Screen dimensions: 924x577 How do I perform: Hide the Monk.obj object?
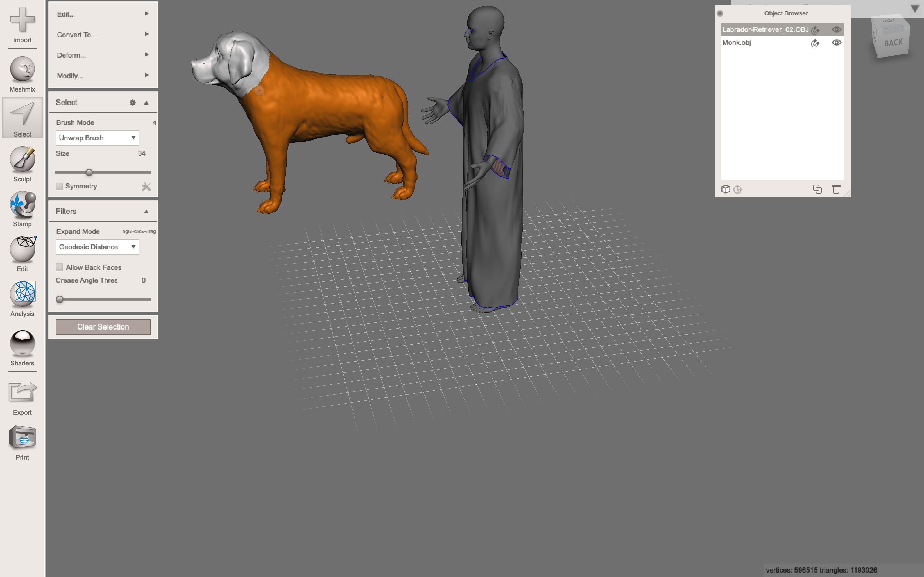[x=836, y=42]
